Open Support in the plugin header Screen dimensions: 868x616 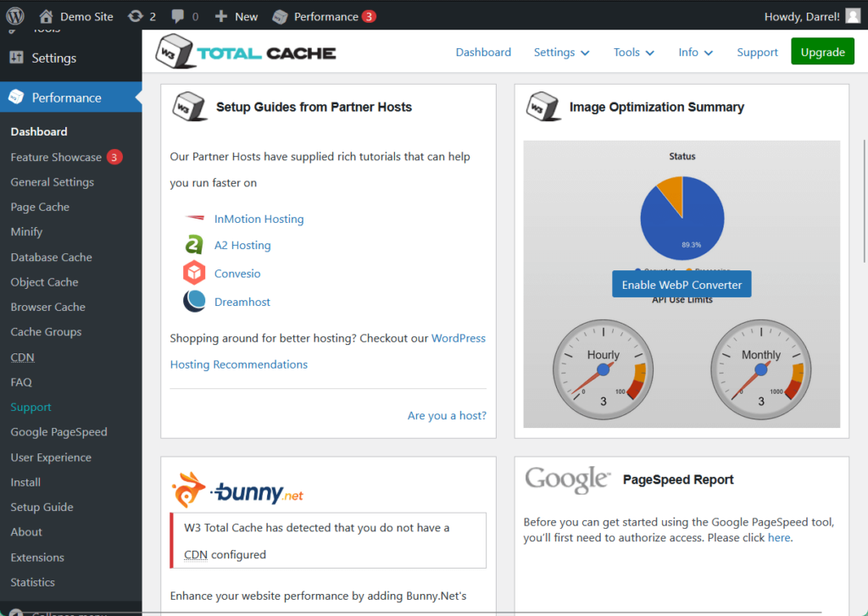(757, 52)
